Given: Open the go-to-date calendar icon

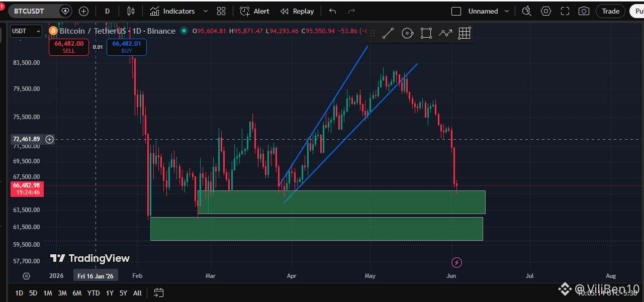Looking at the screenshot, I should pyautogui.click(x=159, y=292).
